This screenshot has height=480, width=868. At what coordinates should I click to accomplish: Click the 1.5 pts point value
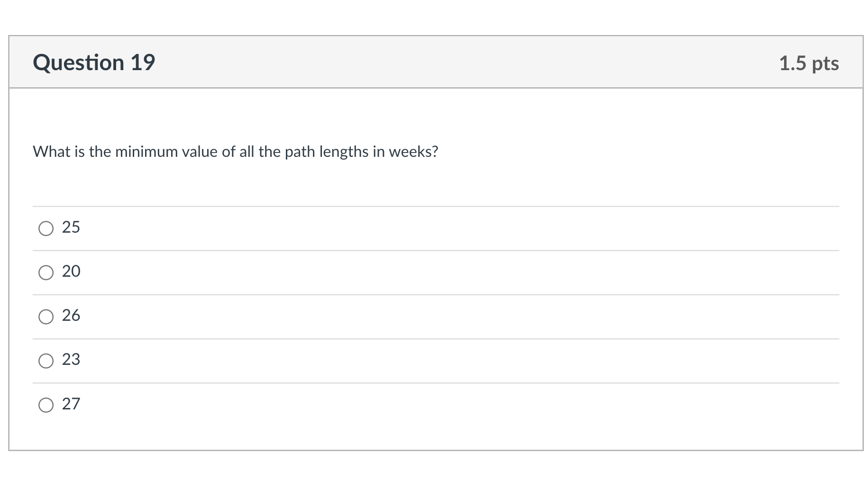(x=809, y=63)
